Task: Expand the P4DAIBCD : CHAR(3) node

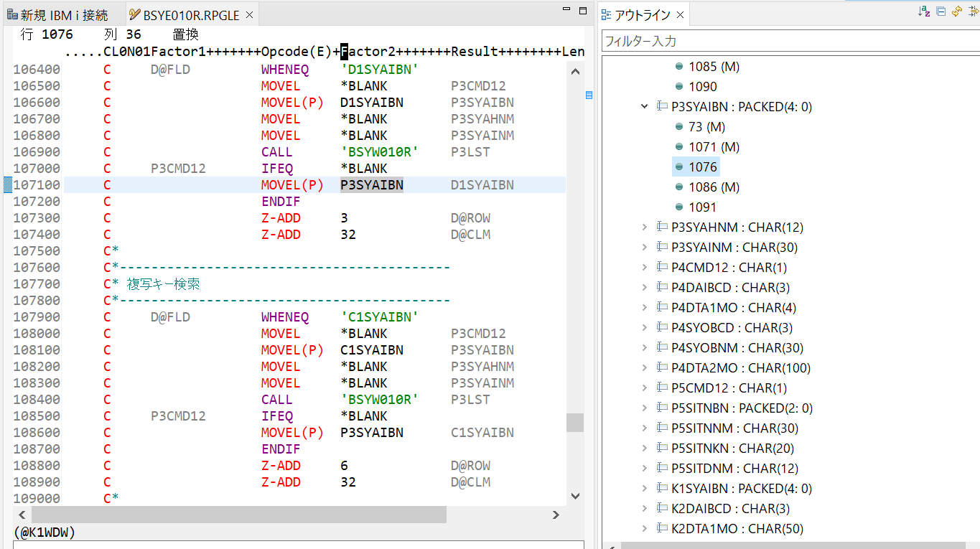Action: coord(645,287)
